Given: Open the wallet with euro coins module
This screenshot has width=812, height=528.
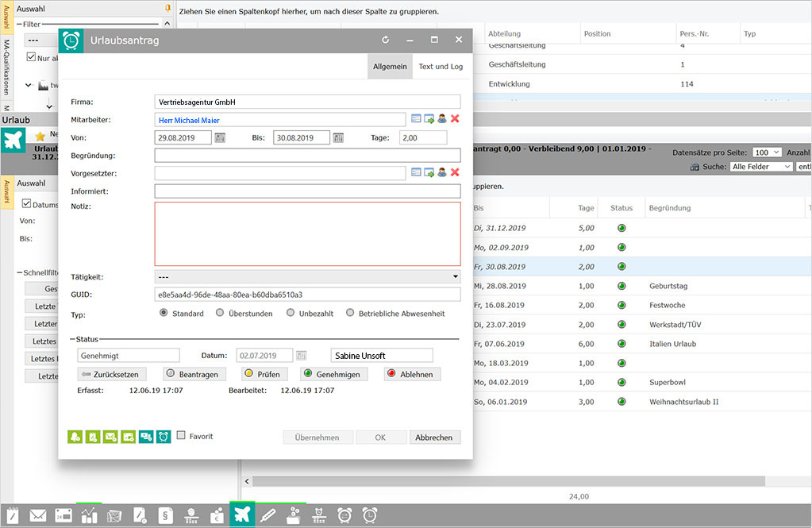Looking at the screenshot, I should click(217, 515).
